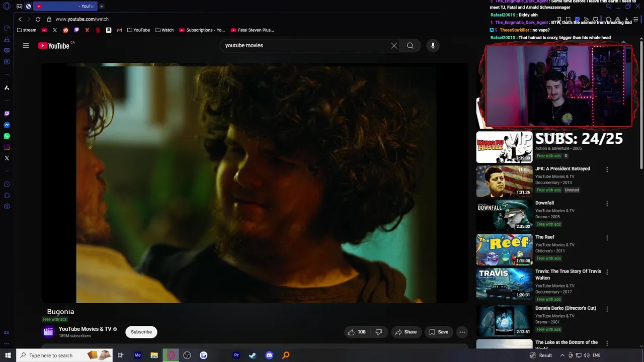Open the Reddit bookmark icon
Viewport: 644px width, 362px height.
(x=65, y=30)
